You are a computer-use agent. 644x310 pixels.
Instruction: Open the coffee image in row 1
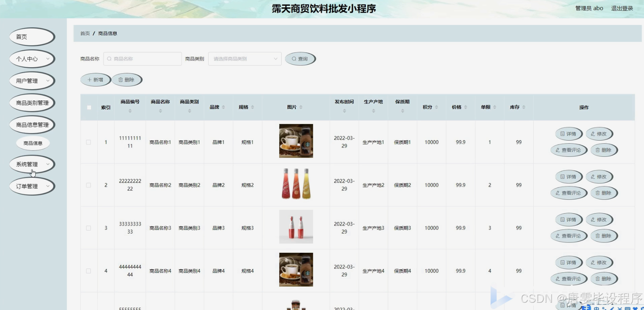click(296, 141)
